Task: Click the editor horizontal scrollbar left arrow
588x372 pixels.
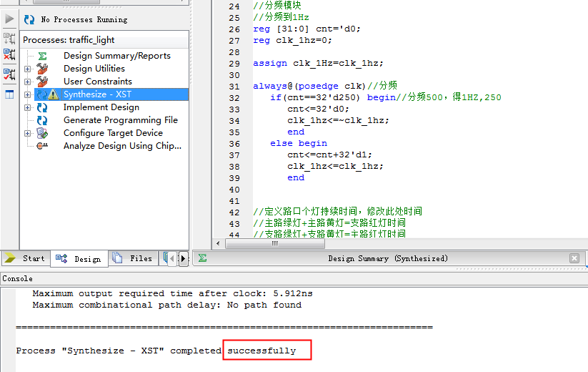Action: (x=218, y=243)
